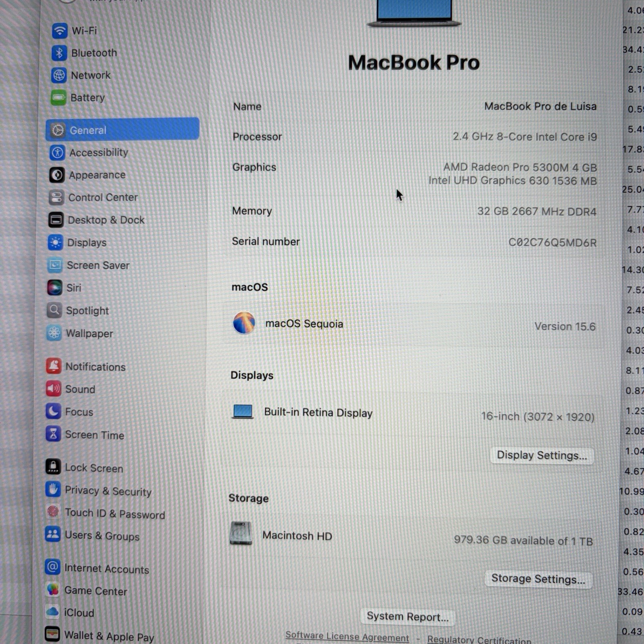Click serial number C02C76Q5MD6R

[x=552, y=242]
